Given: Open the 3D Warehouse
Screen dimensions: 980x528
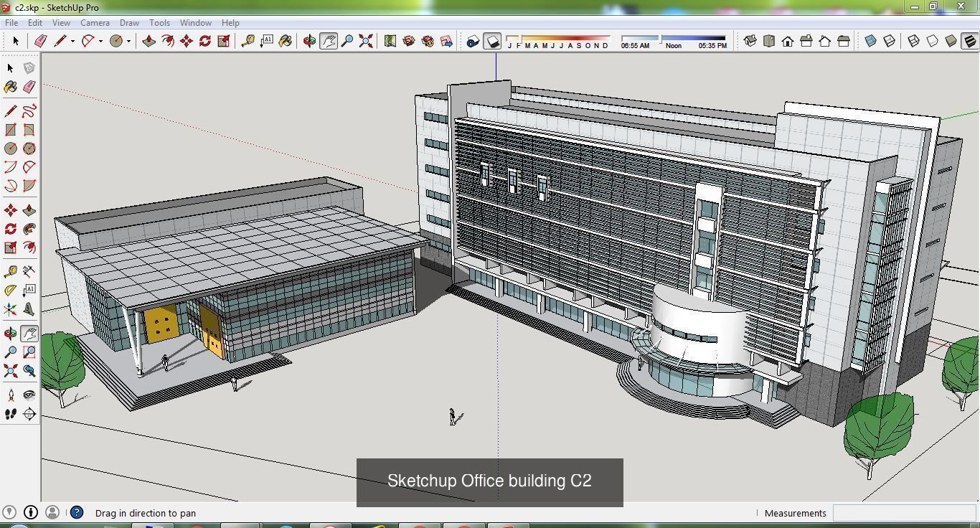Looking at the screenshot, I should click(x=409, y=41).
